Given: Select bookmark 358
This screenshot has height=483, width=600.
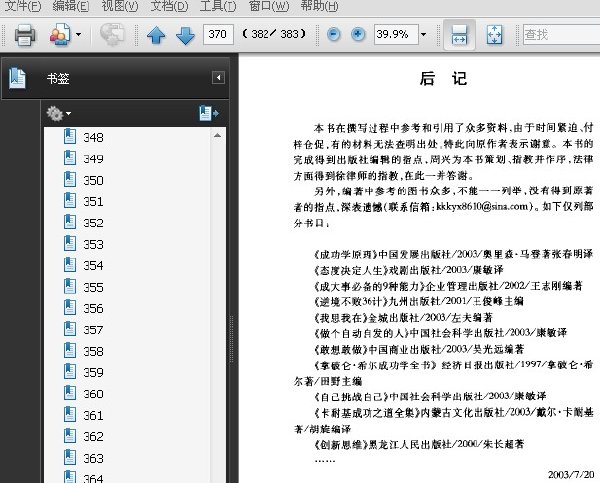Looking at the screenshot, I should point(93,351).
